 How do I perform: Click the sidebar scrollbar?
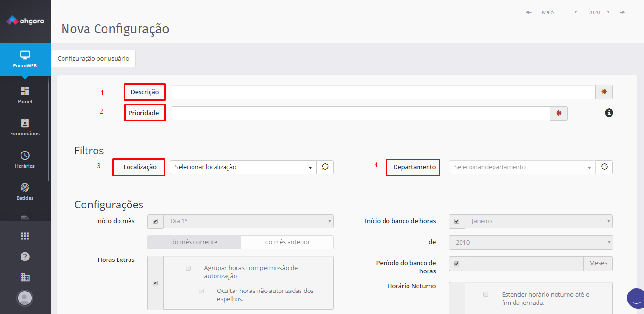(x=48, y=128)
